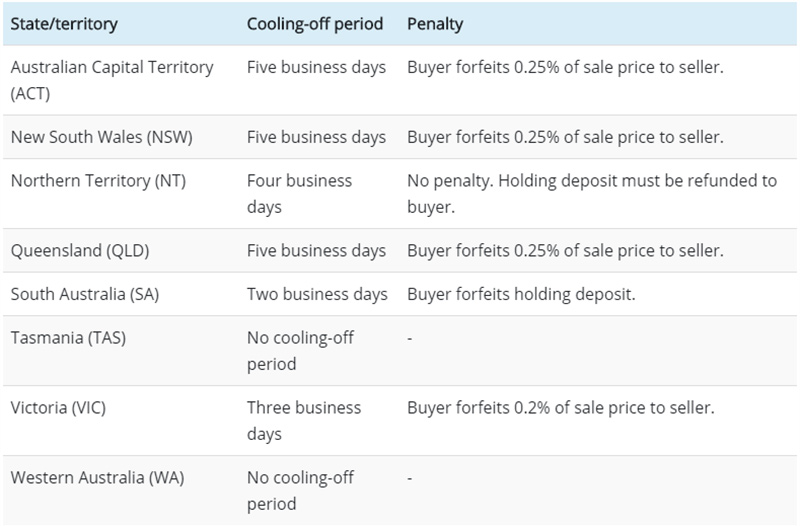
Task: Select the Australian Capital Territory (ACT) cell
Action: pos(111,80)
